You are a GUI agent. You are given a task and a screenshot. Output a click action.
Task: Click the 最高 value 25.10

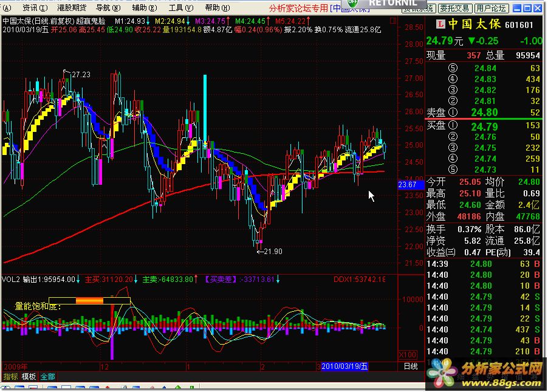(470, 193)
